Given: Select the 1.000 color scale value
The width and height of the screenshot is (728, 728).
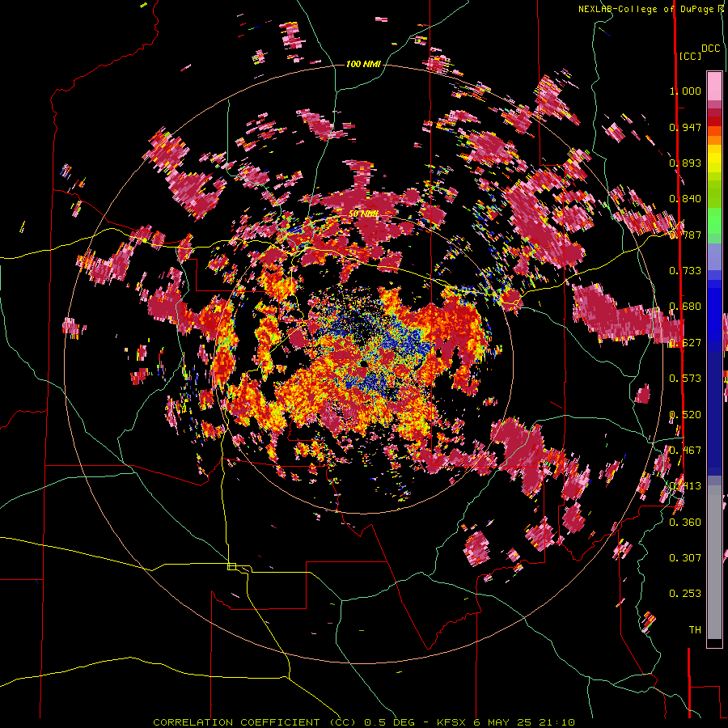Looking at the screenshot, I should pyautogui.click(x=685, y=91).
